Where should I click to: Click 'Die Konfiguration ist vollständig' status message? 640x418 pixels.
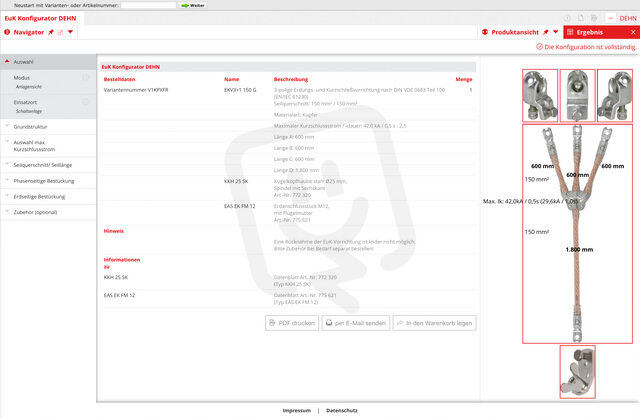click(586, 47)
